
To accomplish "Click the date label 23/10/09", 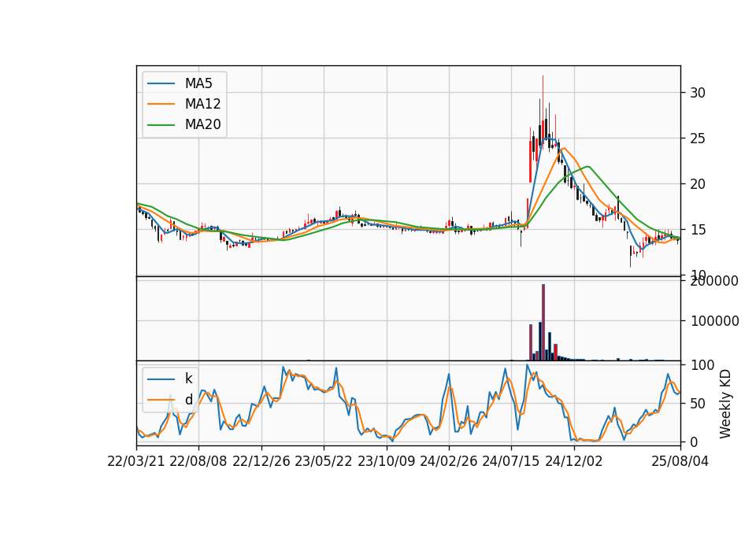I will pyautogui.click(x=386, y=461).
